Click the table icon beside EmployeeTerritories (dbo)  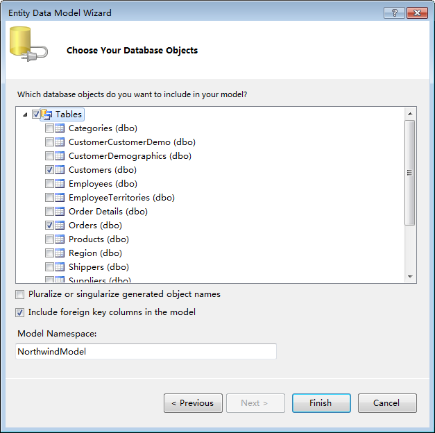[60, 197]
